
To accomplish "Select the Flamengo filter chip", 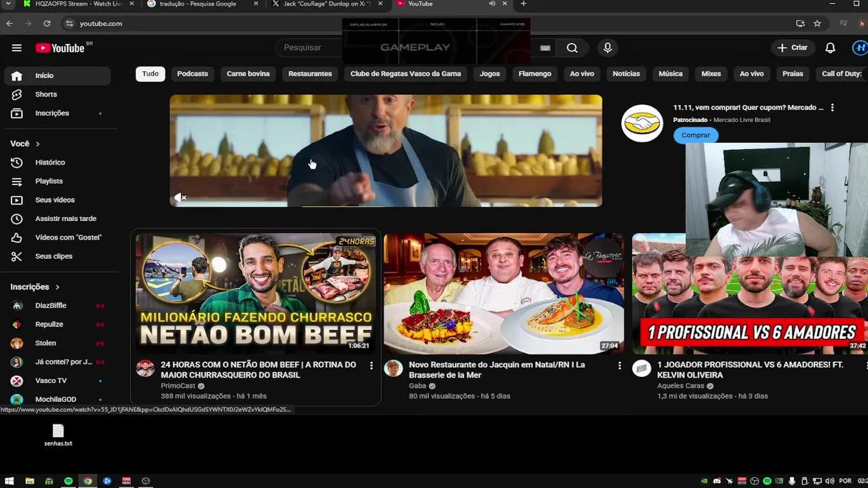I will (x=535, y=74).
